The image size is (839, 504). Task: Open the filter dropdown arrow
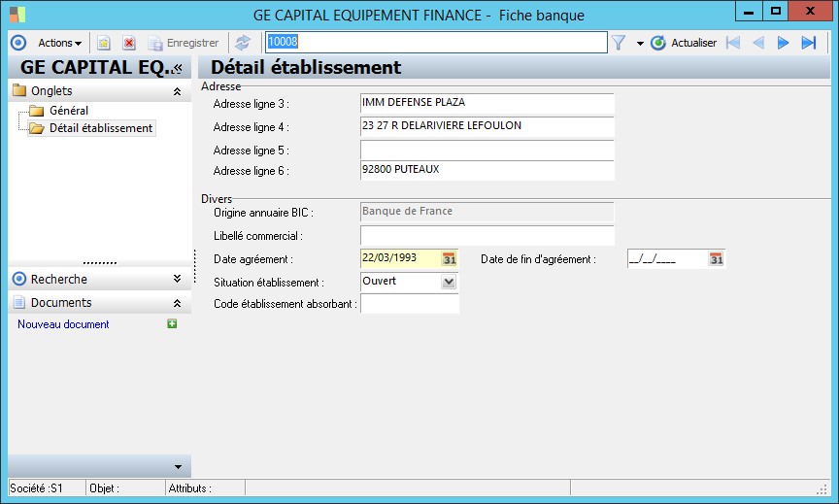tap(640, 44)
